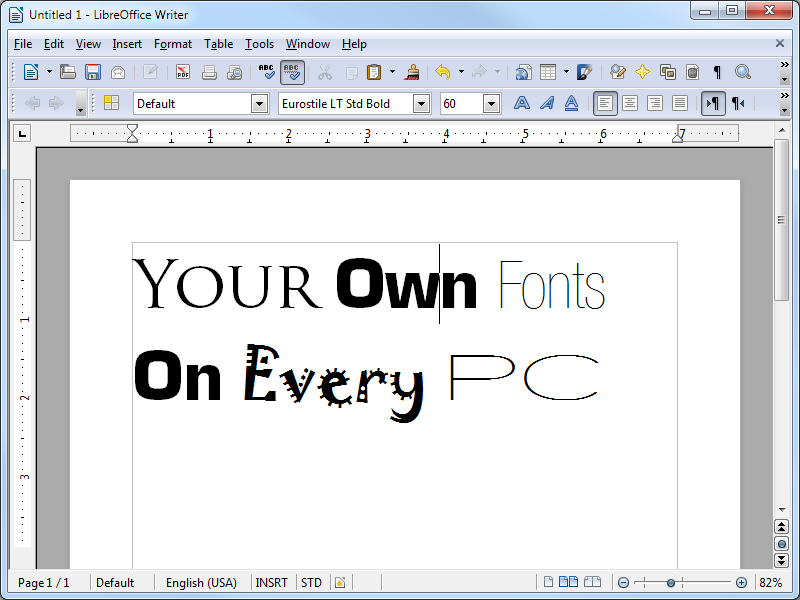800x600 pixels.
Task: Click the zoom slider handle in status bar
Action: point(671,583)
